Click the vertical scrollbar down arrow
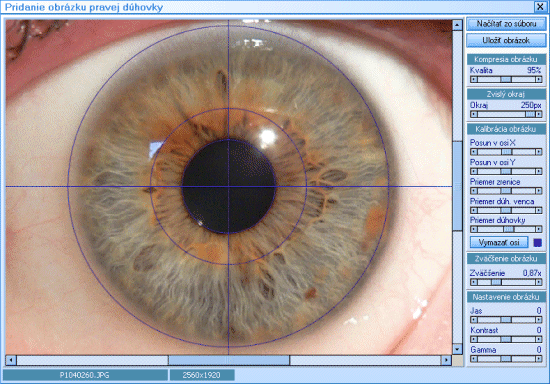Viewport: 550px width, 384px height. [x=457, y=349]
